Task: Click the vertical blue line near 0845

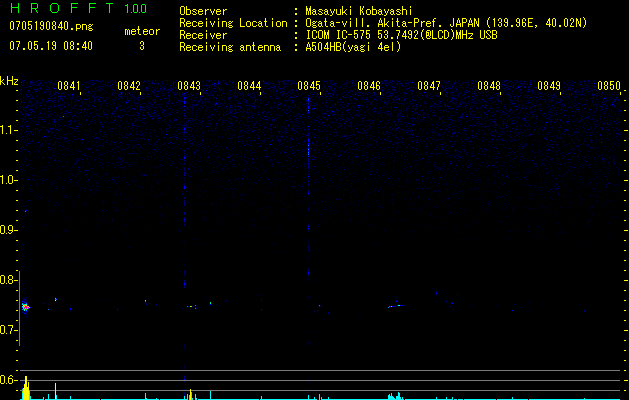Action: 308,221
